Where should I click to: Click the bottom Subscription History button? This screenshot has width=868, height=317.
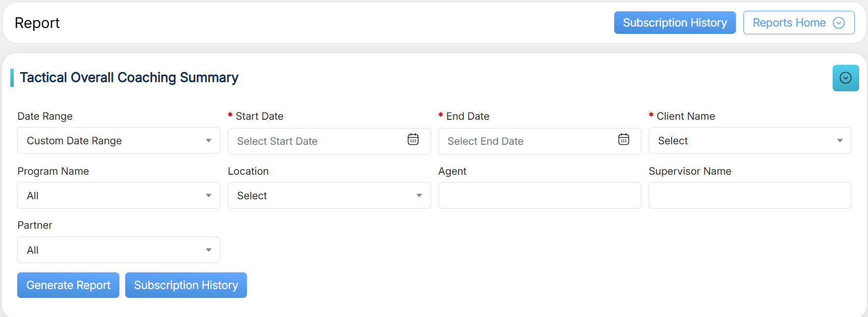pyautogui.click(x=186, y=285)
